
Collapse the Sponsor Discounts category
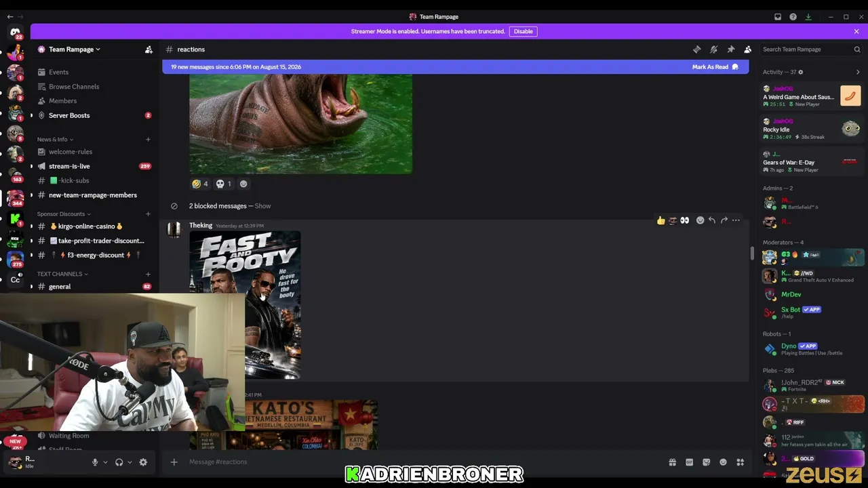tap(64, 214)
